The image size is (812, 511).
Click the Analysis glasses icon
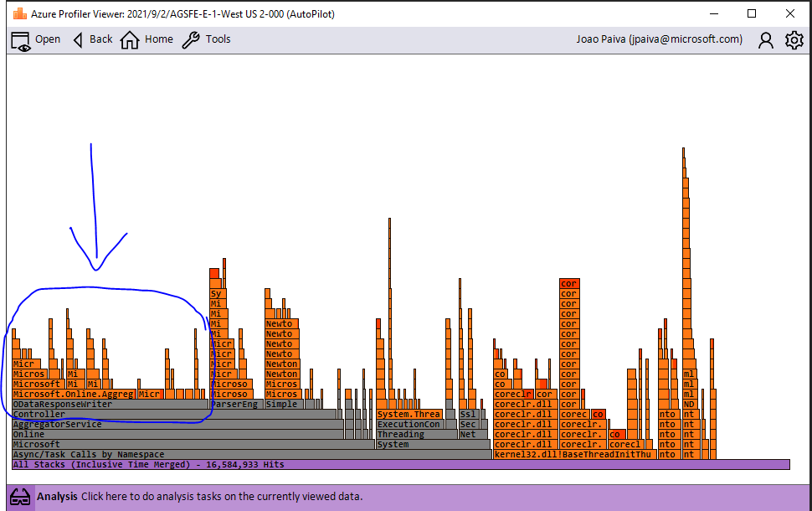click(20, 497)
